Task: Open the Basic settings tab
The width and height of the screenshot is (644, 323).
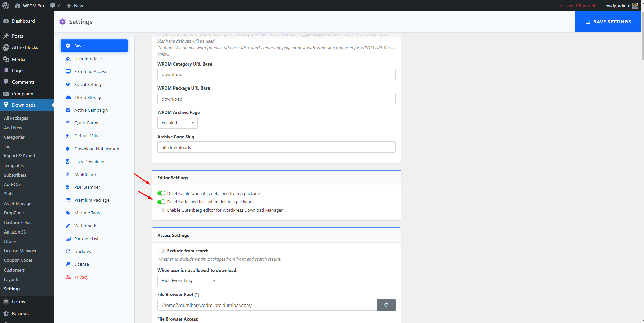Action: [94, 46]
